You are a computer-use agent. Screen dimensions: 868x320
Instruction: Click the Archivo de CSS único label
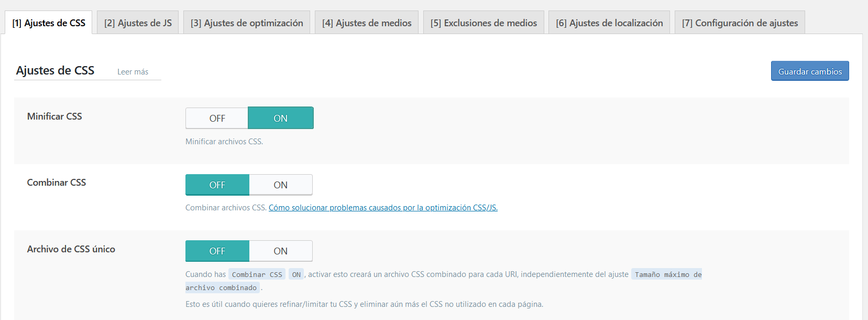pos(71,249)
